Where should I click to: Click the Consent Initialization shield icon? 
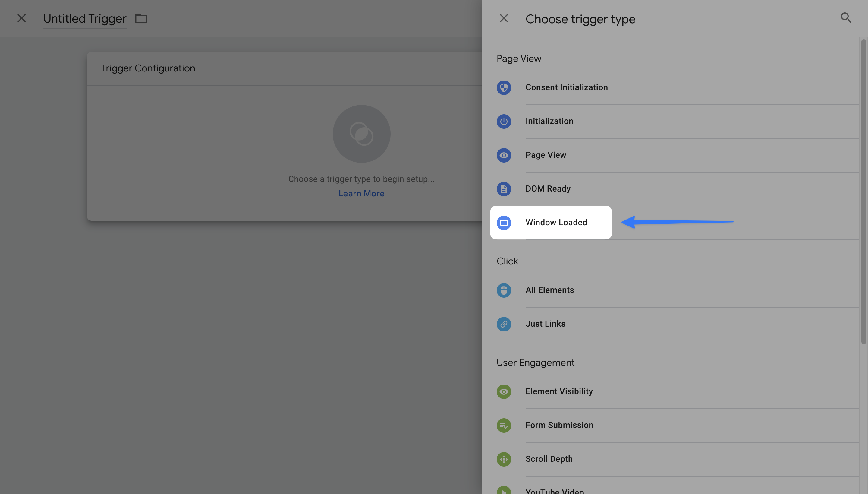[x=504, y=87]
